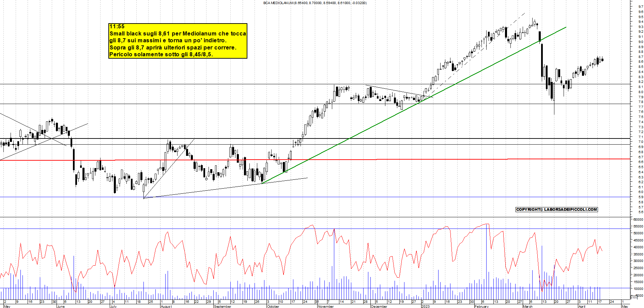Click the 6.0 price axis label
This screenshot has height=308, width=644.
[x=641, y=192]
